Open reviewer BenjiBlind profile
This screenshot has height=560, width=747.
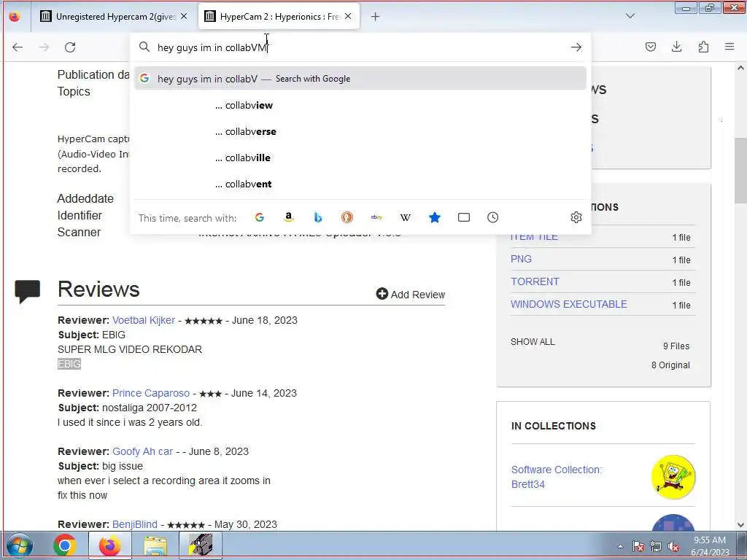pyautogui.click(x=134, y=524)
